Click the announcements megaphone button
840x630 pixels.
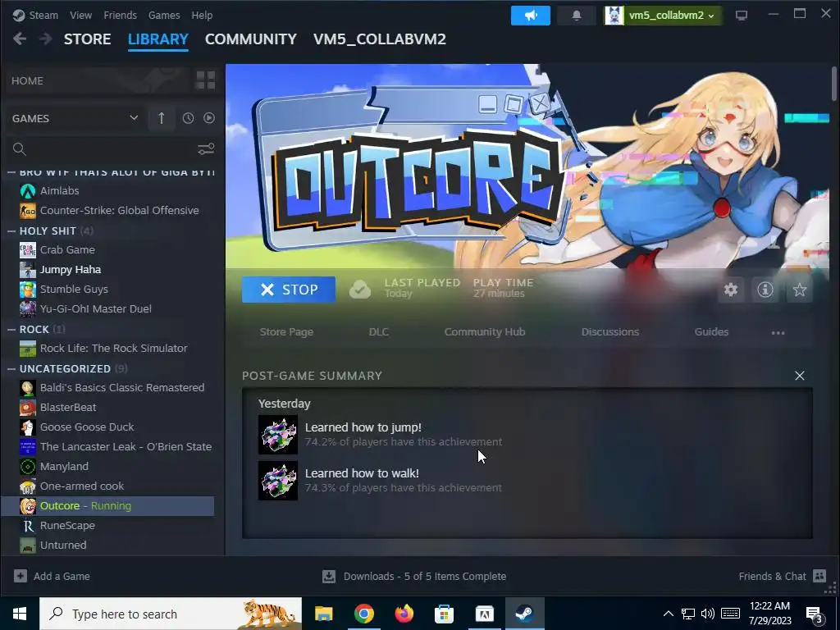[531, 16]
